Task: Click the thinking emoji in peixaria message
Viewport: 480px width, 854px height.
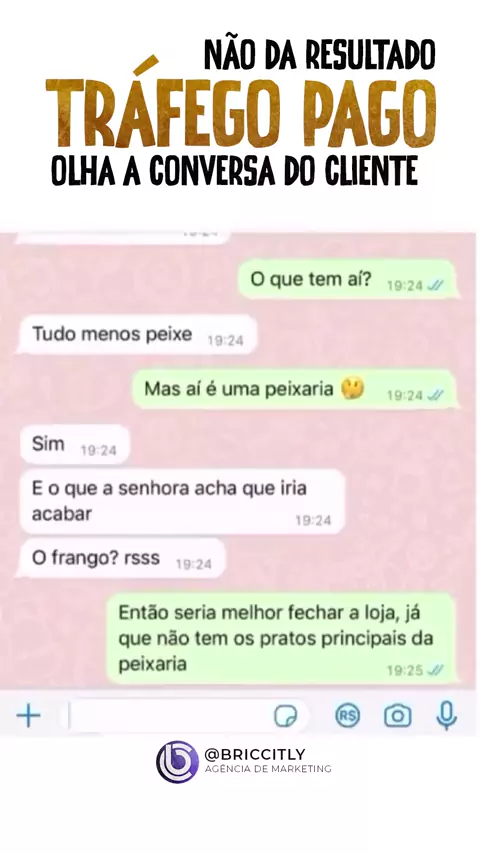Action: click(353, 389)
